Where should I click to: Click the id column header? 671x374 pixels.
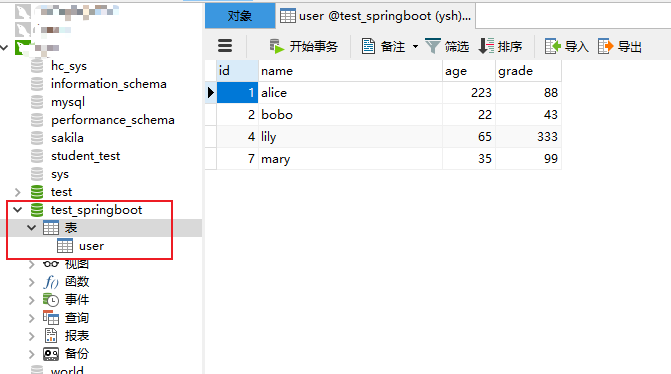238,71
